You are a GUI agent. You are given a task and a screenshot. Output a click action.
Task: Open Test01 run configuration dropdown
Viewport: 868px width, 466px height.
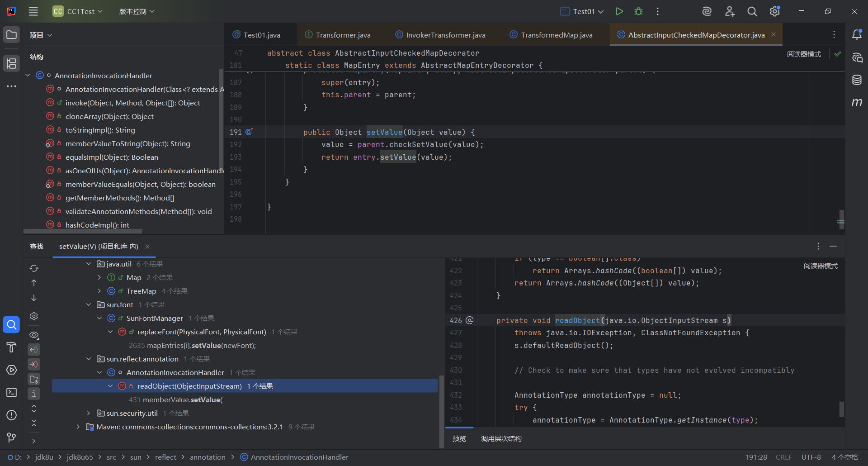582,11
